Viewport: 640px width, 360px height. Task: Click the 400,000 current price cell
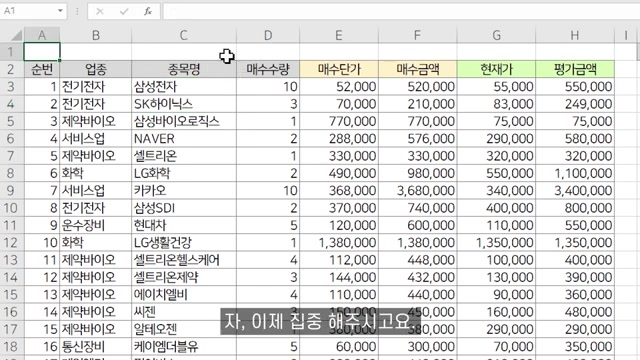click(496, 208)
